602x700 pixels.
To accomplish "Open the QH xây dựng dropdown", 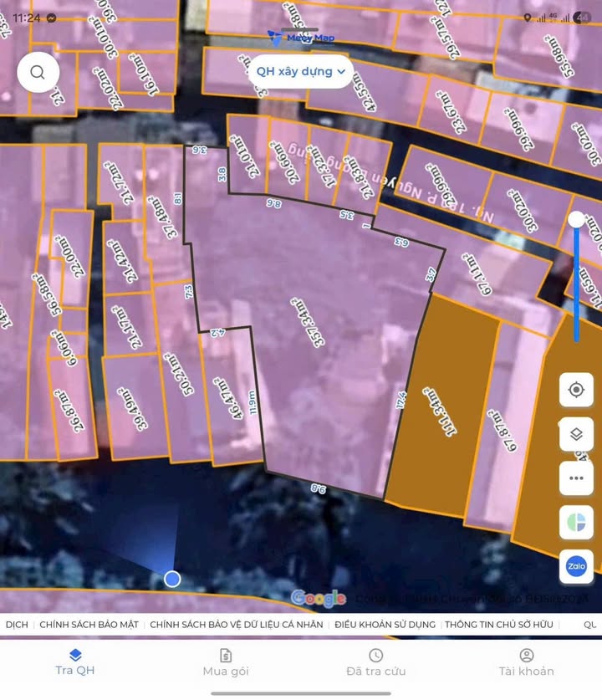I will click(301, 72).
